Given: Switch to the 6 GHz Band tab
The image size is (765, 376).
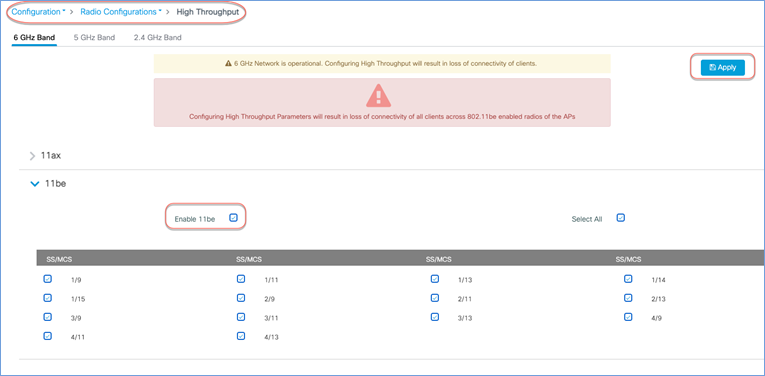Looking at the screenshot, I should pos(34,38).
